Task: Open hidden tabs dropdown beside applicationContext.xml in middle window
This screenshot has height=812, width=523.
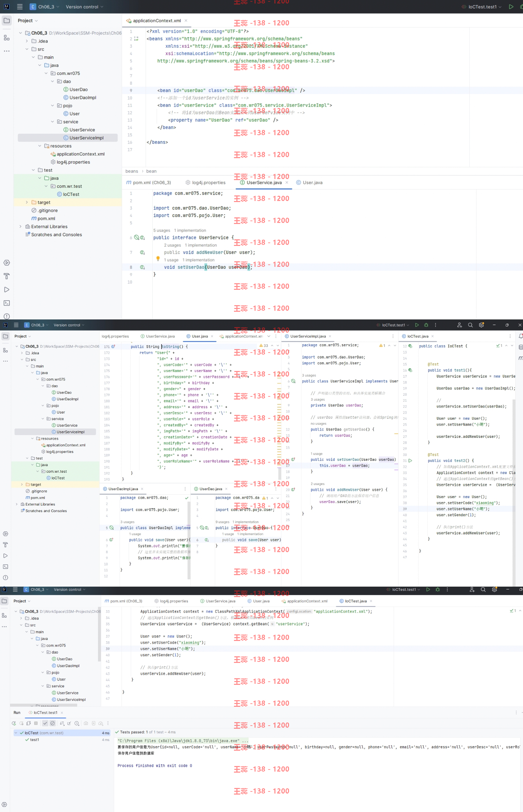Action: (x=269, y=336)
